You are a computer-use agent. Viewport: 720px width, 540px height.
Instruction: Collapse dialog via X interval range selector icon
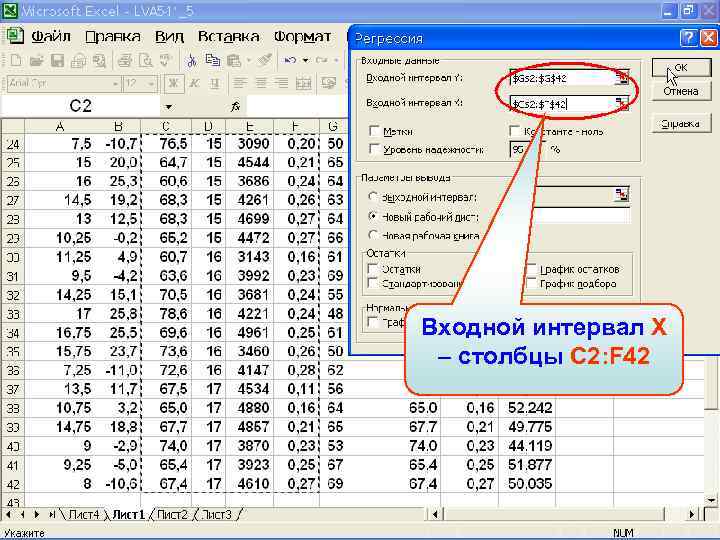pyautogui.click(x=622, y=104)
